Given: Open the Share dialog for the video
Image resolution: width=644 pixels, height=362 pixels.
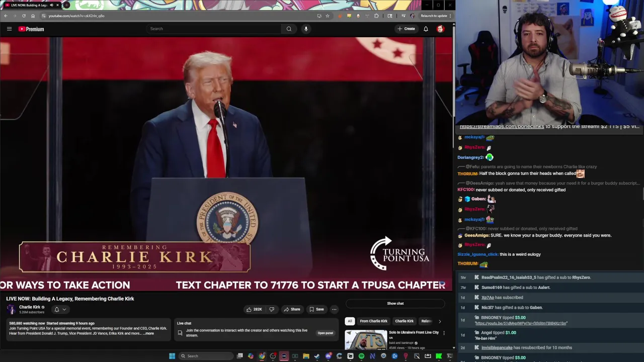Looking at the screenshot, I should coord(292,309).
